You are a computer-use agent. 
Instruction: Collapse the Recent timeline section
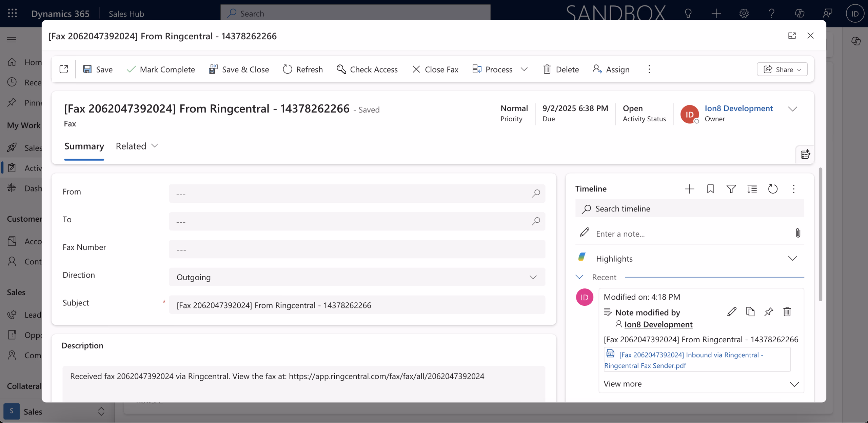point(579,277)
